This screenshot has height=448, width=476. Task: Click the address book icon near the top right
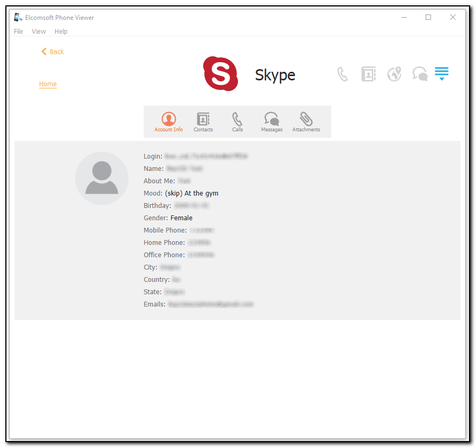(x=368, y=73)
